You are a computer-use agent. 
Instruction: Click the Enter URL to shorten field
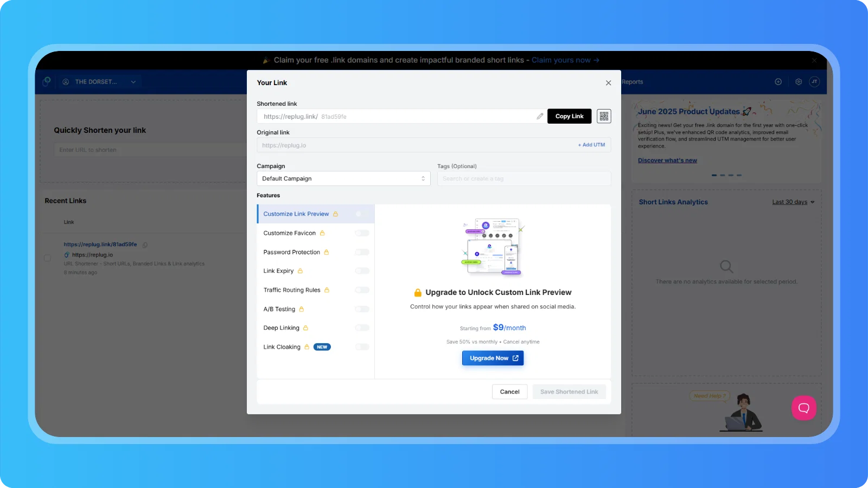(150, 150)
